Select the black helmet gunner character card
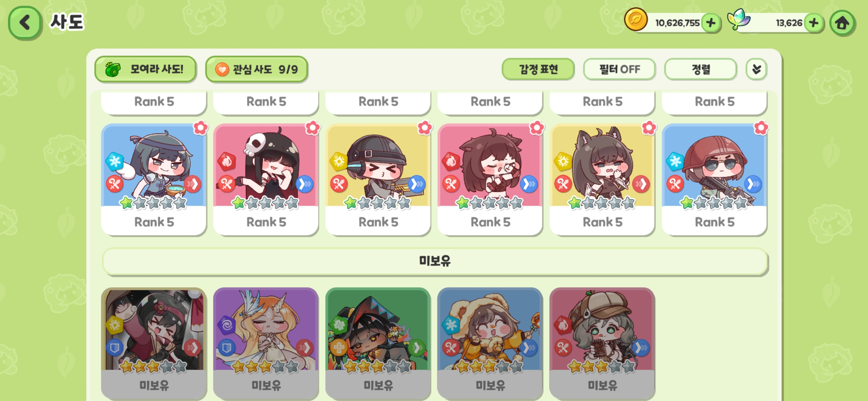868x401 pixels. click(378, 179)
